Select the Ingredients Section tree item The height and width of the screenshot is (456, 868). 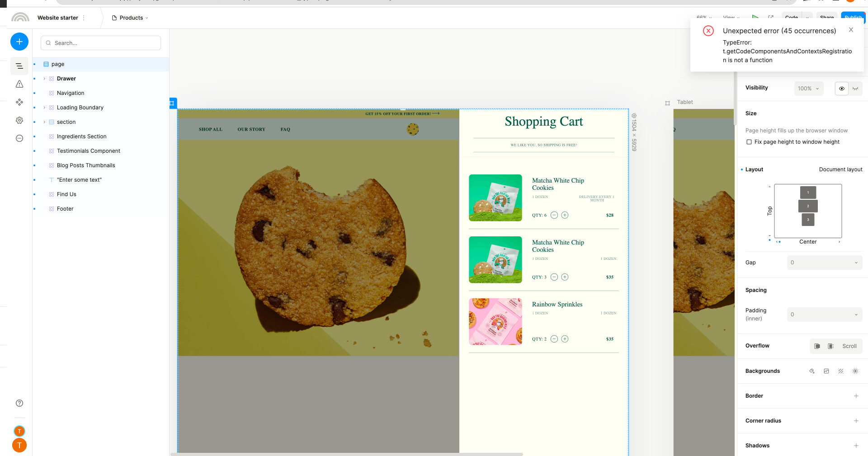coord(81,136)
